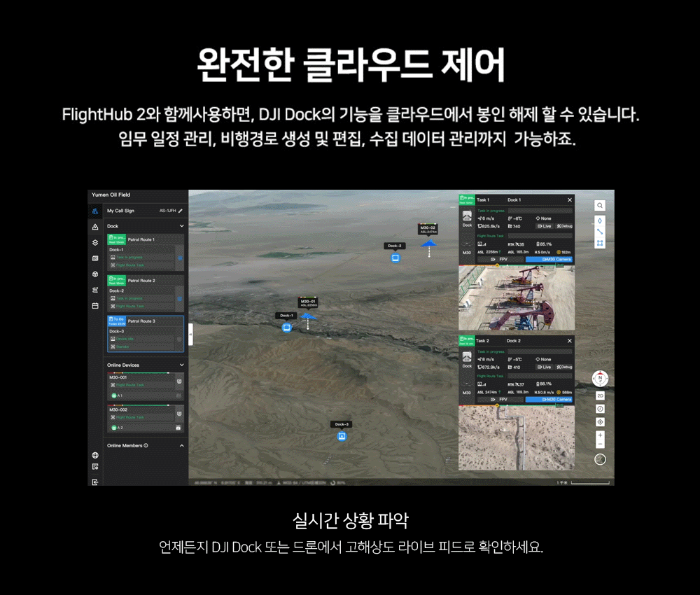700x595 pixels.
Task: Zoom in the map with plus
Action: [600, 435]
